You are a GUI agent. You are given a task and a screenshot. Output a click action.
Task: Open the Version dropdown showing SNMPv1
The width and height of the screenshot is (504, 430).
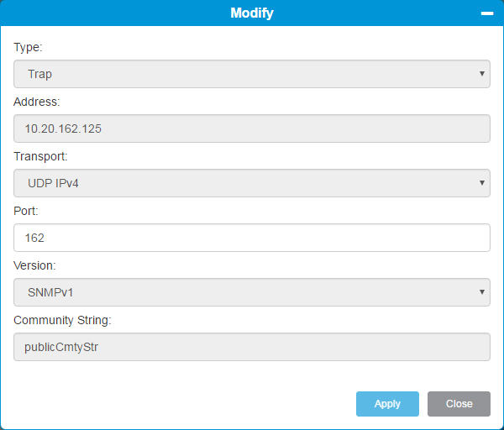pos(244,292)
